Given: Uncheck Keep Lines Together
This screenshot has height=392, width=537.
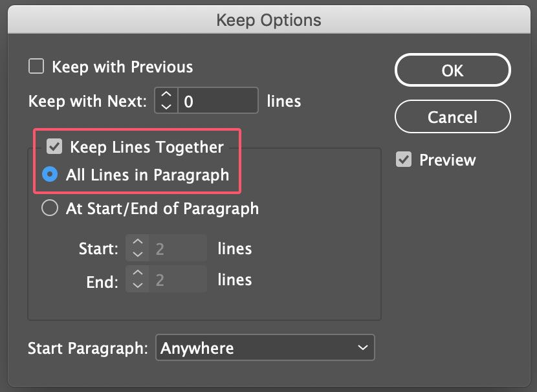Looking at the screenshot, I should pyautogui.click(x=55, y=147).
